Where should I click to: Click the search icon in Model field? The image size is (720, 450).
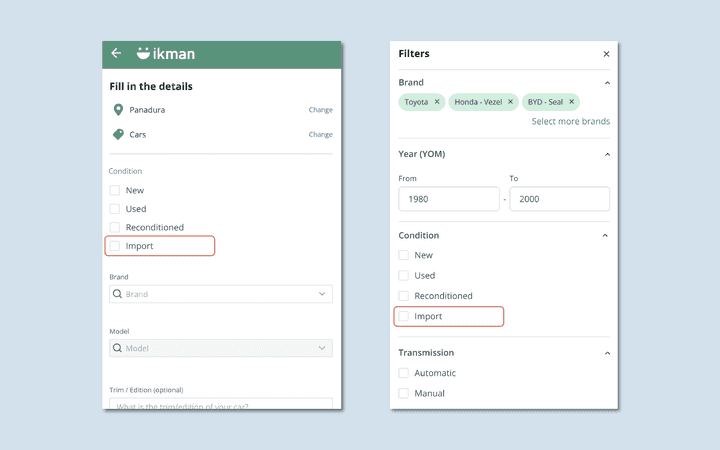click(x=117, y=348)
